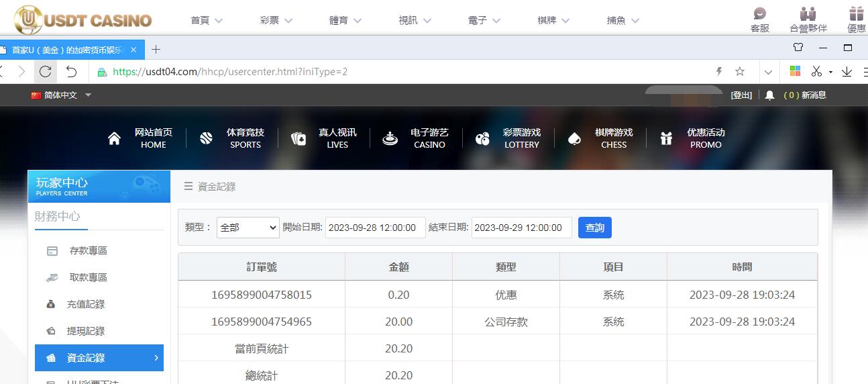Click the 合營夥伴 partners icon
This screenshot has width=868, height=384.
(x=808, y=19)
